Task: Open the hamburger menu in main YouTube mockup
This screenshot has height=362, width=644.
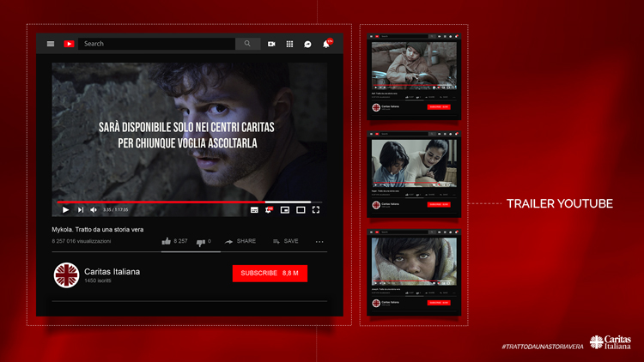Action: pos(51,44)
